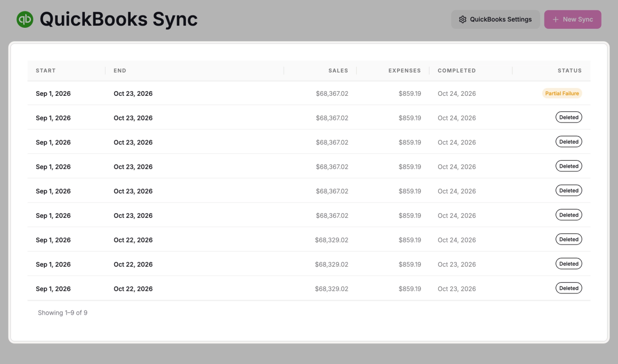Image resolution: width=618 pixels, height=364 pixels.
Task: Start a New Sync
Action: [573, 20]
